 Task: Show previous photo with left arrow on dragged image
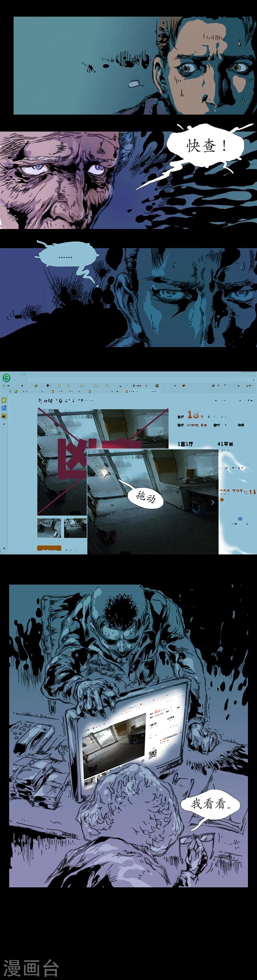pyautogui.click(x=93, y=502)
